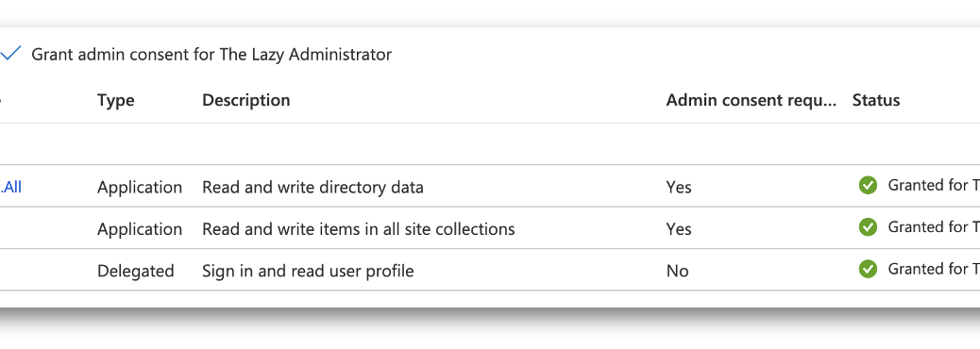The width and height of the screenshot is (980, 349).
Task: Sort by the Description column header
Action: click(245, 100)
